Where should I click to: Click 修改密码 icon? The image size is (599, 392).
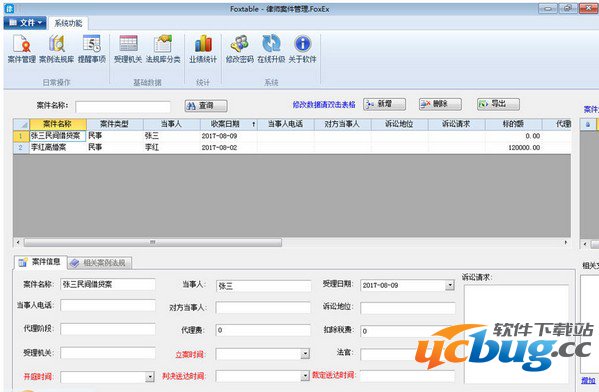coord(240,49)
